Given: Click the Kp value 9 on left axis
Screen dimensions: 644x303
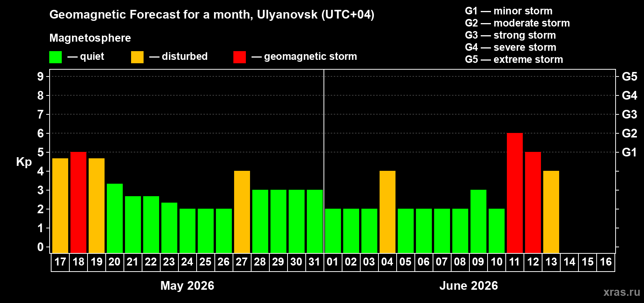Looking at the screenshot, I should pyautogui.click(x=41, y=77).
